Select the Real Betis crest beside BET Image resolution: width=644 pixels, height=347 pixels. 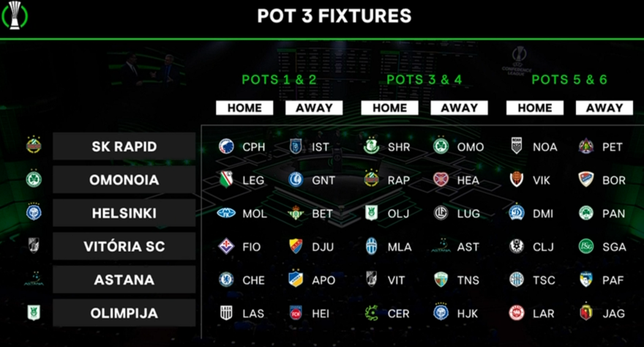296,213
